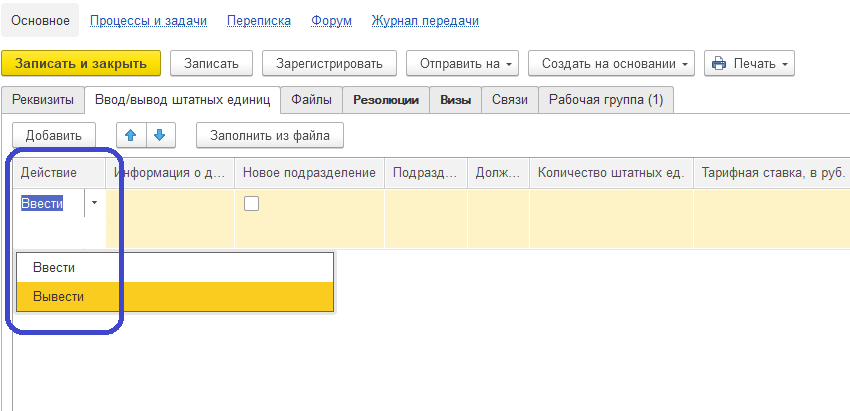Move row up with blue up arrow
Screen dimensions: 850x411
(131, 136)
